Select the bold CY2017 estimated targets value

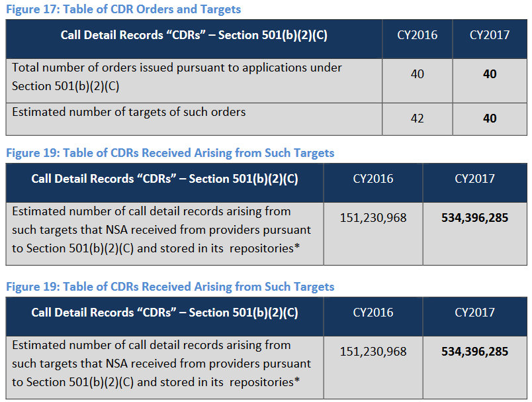[x=490, y=119]
